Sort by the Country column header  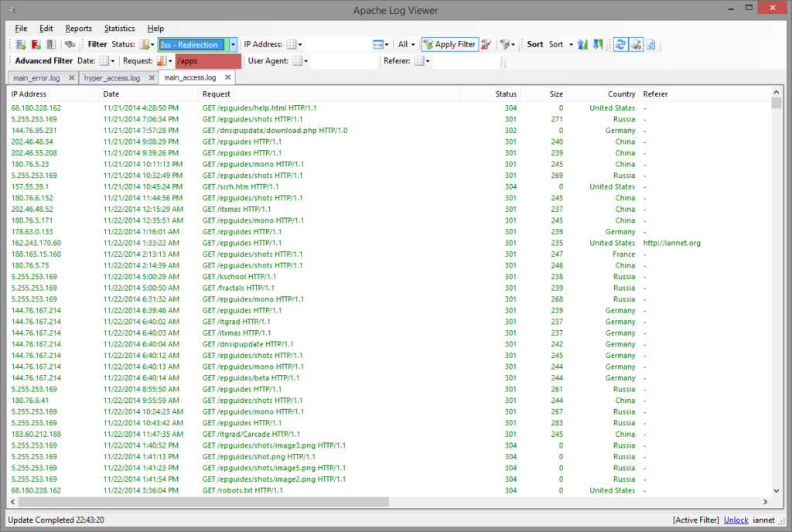tap(603, 94)
